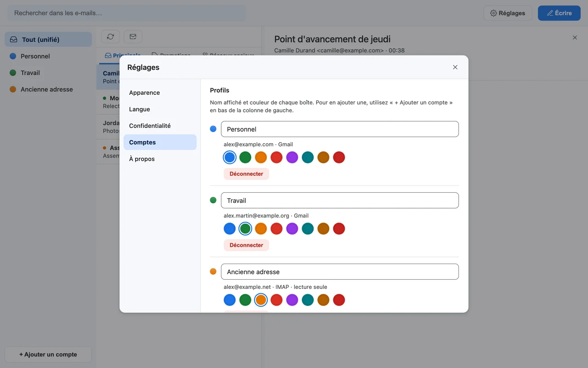
Task: Pick the teal swatch for Personnel
Action: (x=308, y=157)
